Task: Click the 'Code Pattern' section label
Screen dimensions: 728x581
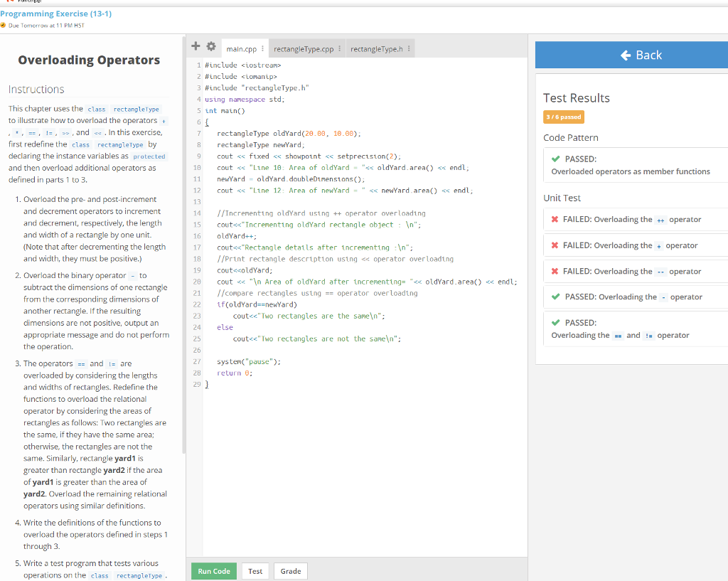Action: coord(571,137)
